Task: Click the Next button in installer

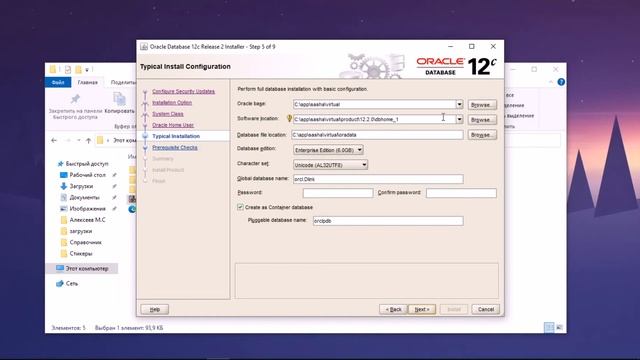Action: point(422,309)
